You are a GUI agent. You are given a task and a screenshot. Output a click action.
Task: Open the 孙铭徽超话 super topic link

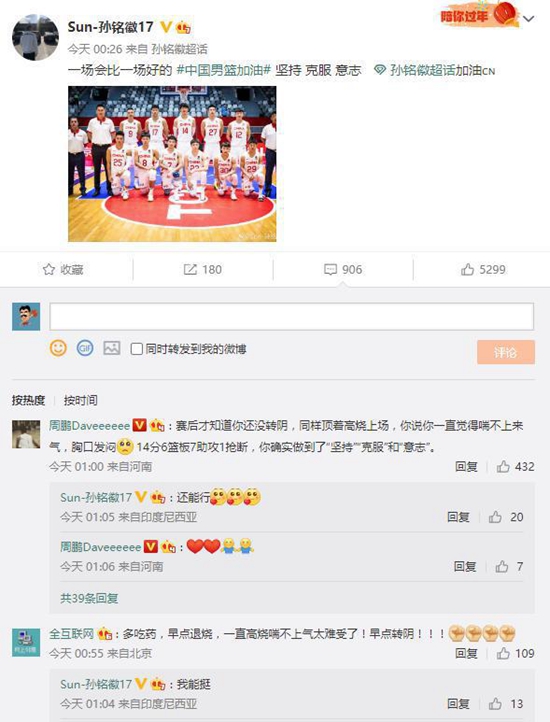422,70
